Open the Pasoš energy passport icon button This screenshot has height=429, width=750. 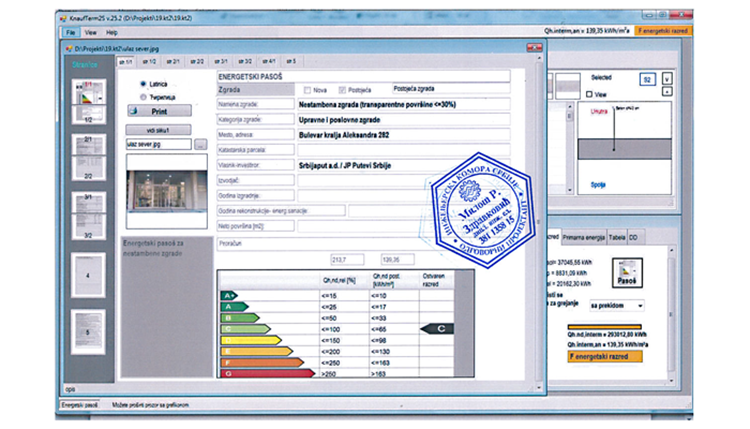point(627,273)
